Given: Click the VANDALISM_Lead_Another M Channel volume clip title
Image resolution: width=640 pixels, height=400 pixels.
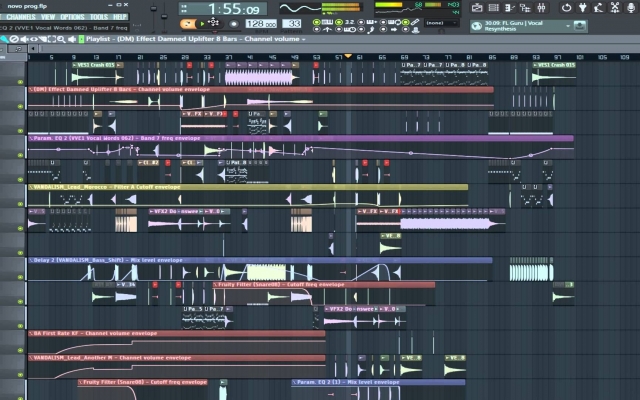Looking at the screenshot, I should [x=112, y=358].
